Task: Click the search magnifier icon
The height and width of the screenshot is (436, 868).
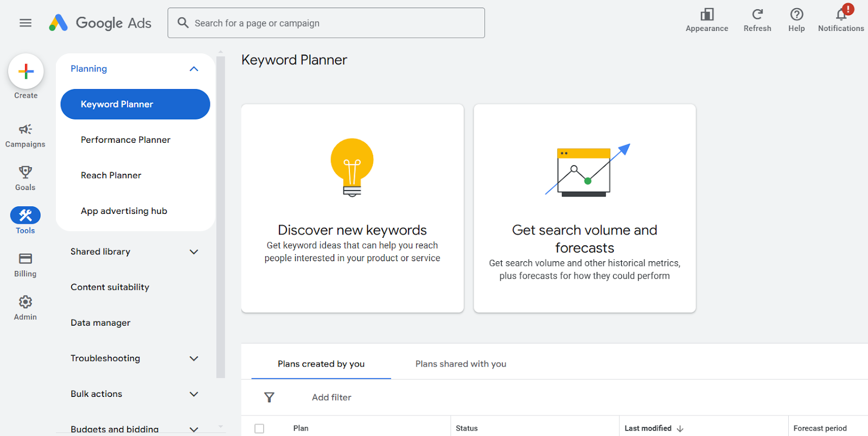Action: pyautogui.click(x=183, y=23)
